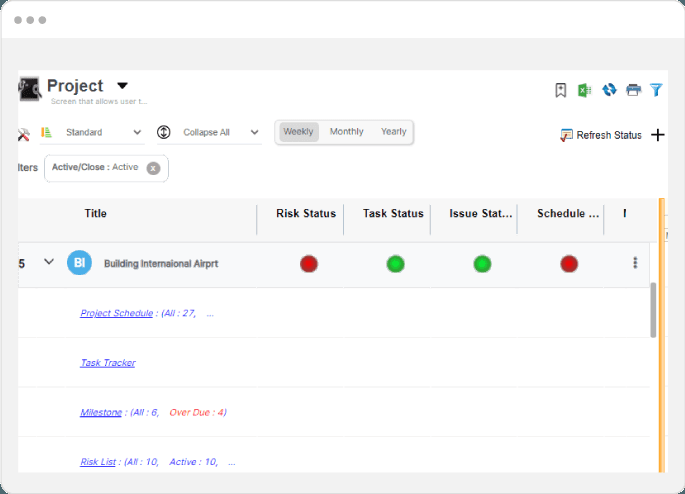Collapse the Building Internaional Airprt row
685x494 pixels.
pyautogui.click(x=49, y=262)
